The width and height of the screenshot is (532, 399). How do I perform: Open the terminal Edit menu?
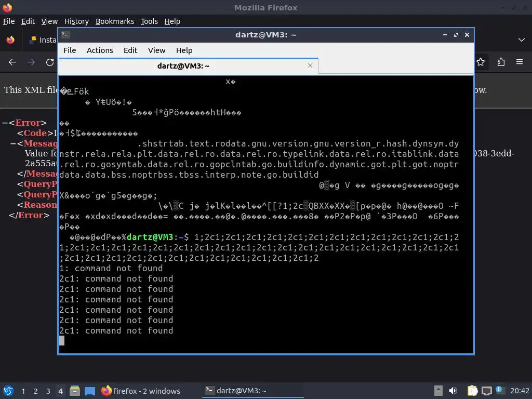[x=130, y=50]
